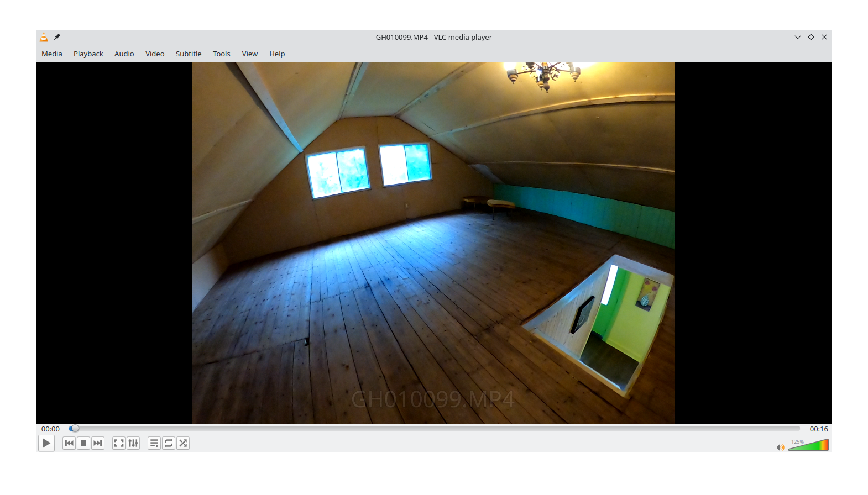
Task: Toggle random shuffle playback
Action: click(183, 443)
